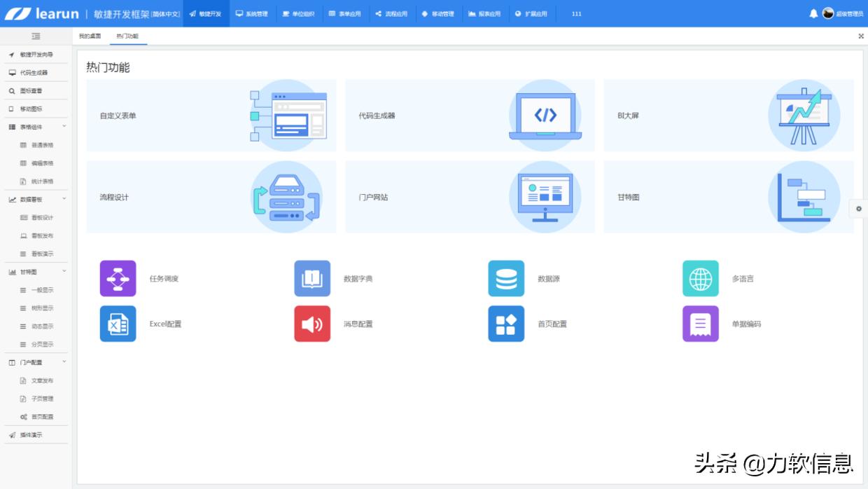This screenshot has width=868, height=489.
Task: Select the 数据源 database icon
Action: (505, 278)
